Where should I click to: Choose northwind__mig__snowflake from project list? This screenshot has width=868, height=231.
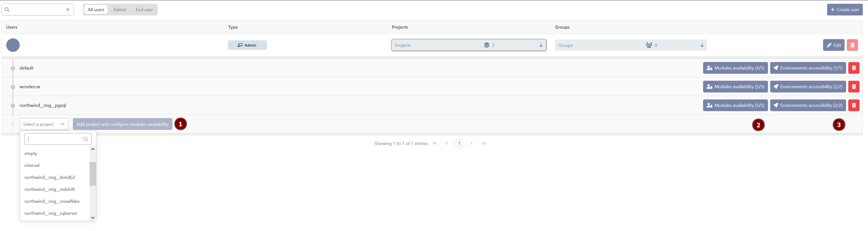[x=52, y=201]
